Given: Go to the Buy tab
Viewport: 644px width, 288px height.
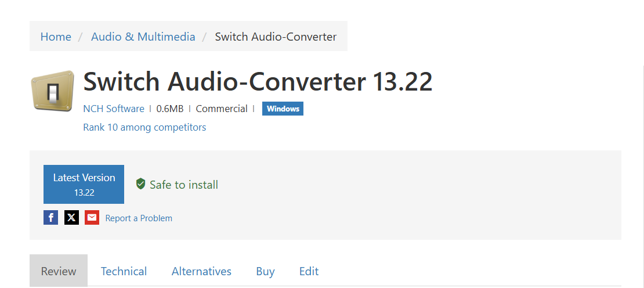Looking at the screenshot, I should (x=265, y=271).
